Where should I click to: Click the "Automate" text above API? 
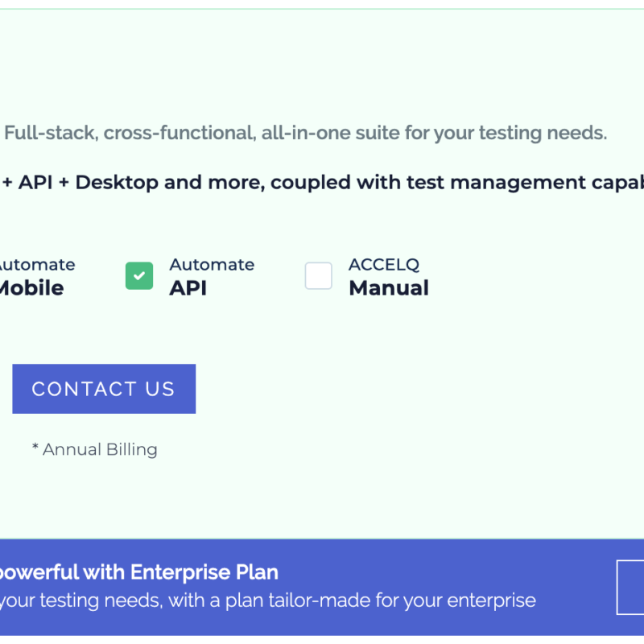(x=212, y=265)
